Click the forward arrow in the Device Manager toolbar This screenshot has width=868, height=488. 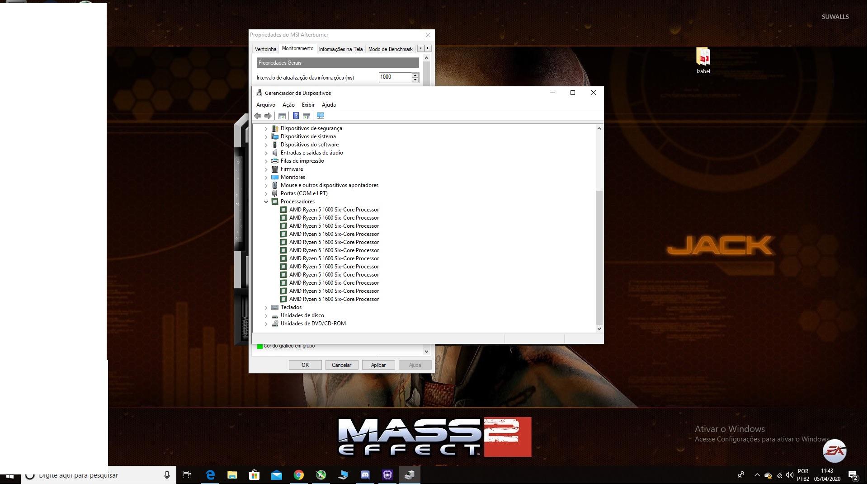click(268, 116)
